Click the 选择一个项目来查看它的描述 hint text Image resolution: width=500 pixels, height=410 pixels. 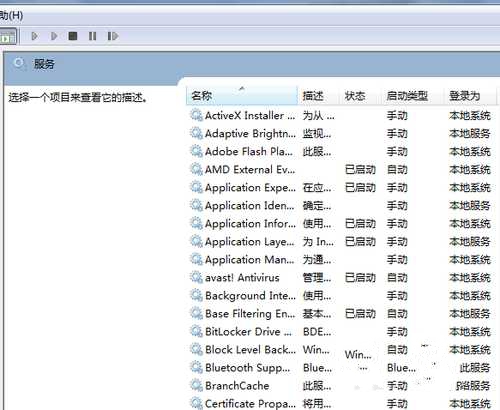[x=78, y=97]
